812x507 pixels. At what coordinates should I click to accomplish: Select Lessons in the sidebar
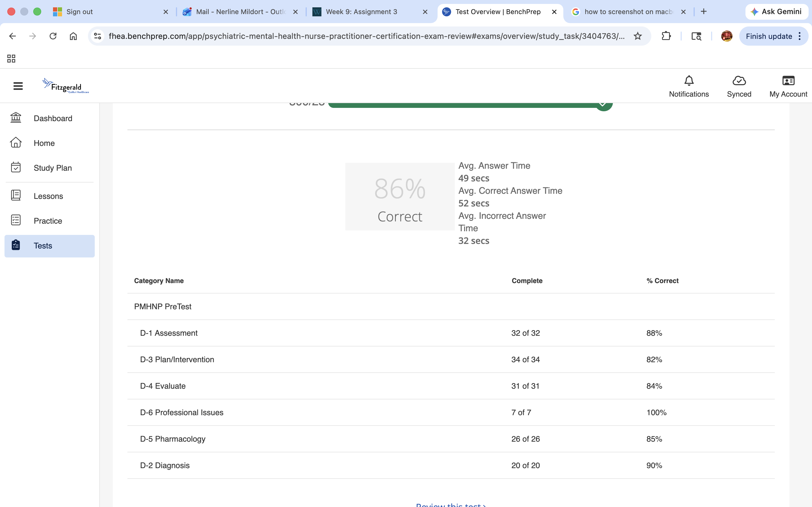click(x=48, y=196)
